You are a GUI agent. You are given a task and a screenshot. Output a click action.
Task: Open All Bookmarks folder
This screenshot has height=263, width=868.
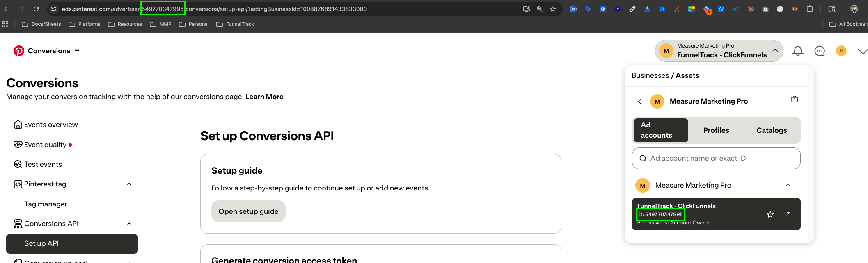coord(848,24)
